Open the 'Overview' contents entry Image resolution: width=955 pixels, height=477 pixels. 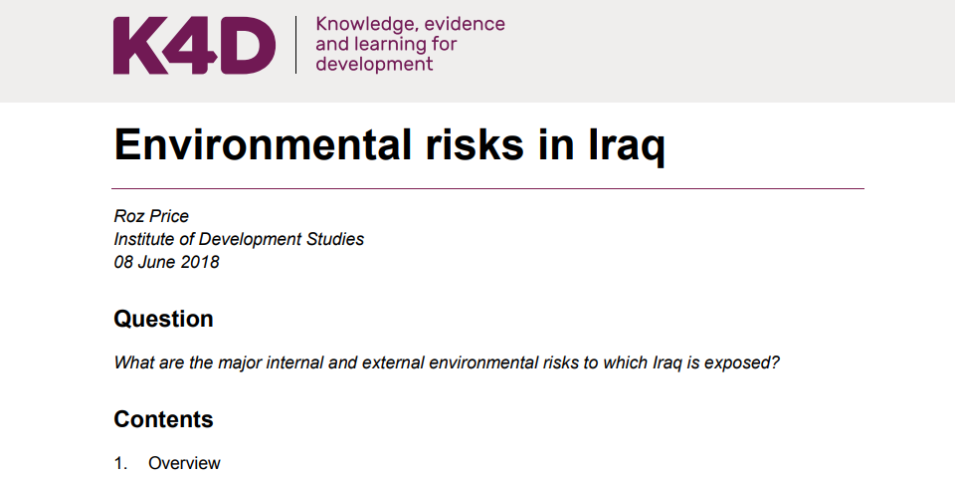(x=184, y=463)
